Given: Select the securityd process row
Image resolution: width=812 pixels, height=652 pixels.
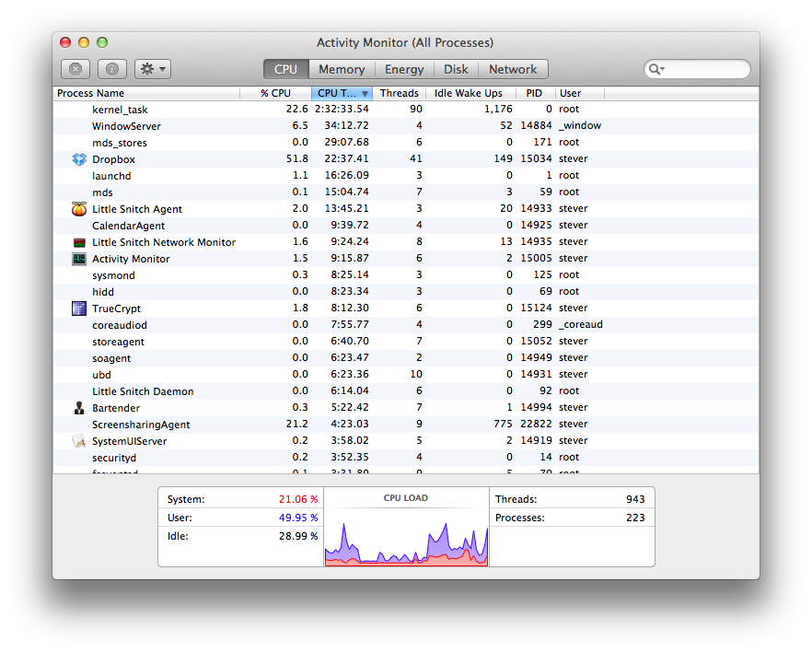Looking at the screenshot, I should tap(406, 458).
